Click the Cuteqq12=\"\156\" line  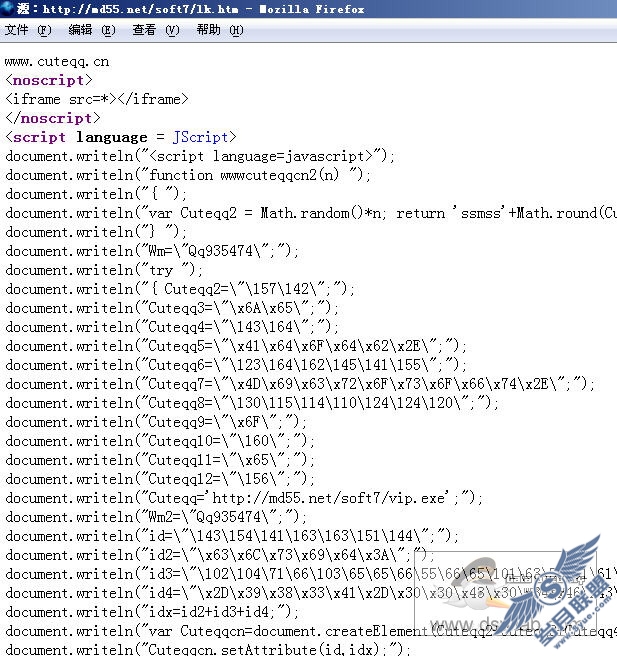pyautogui.click(x=160, y=479)
